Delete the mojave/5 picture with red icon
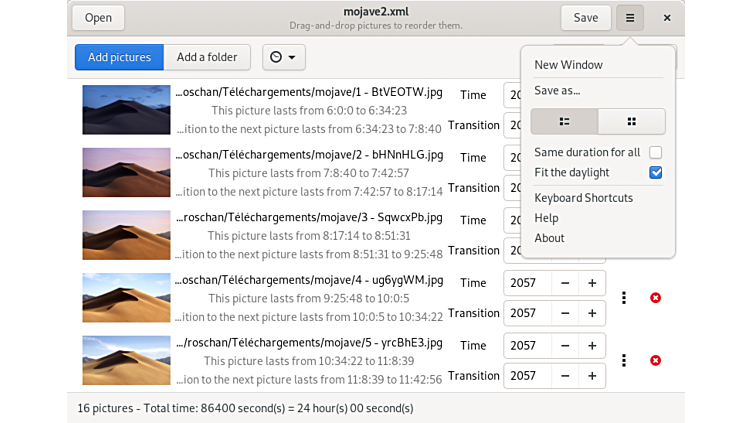The image size is (752, 423). (x=655, y=360)
